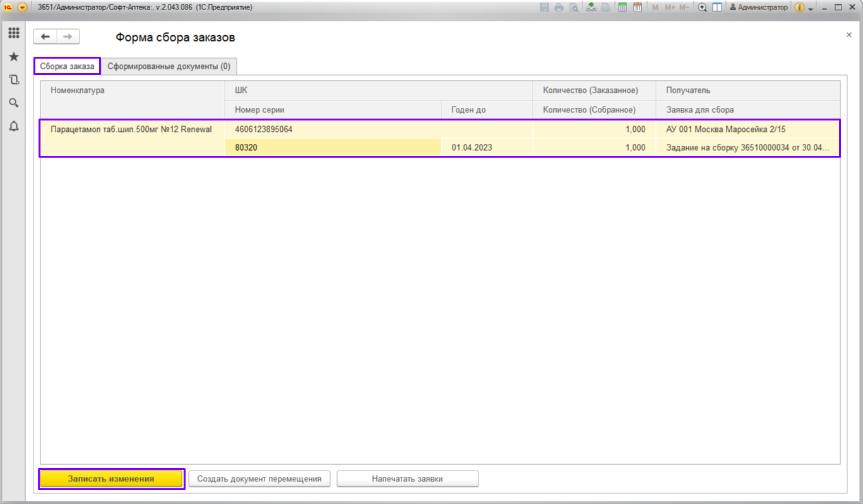Open History scroll icon in sidebar
The width and height of the screenshot is (863, 504).
(x=13, y=80)
